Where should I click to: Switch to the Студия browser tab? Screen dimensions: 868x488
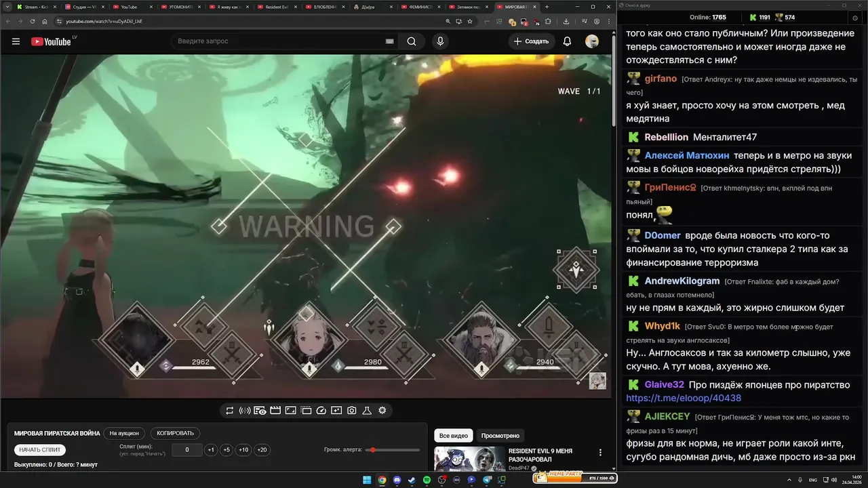[x=85, y=7]
